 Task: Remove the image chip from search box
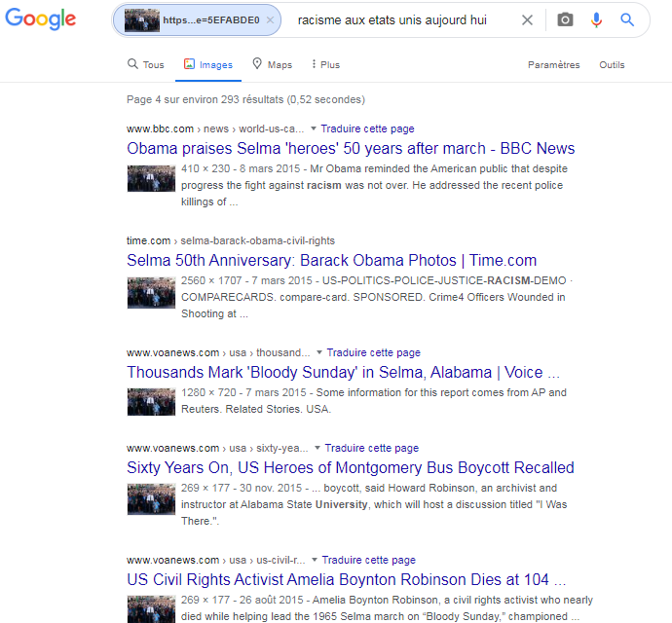270,20
